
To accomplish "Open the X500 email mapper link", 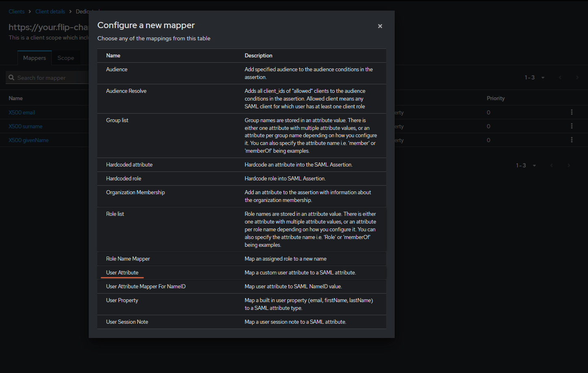I will click(22, 112).
